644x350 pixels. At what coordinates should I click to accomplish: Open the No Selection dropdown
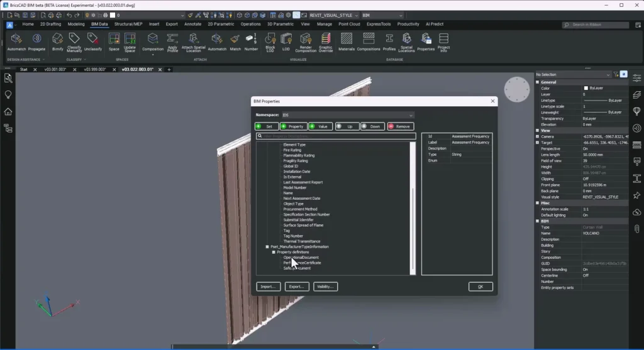[x=572, y=74]
